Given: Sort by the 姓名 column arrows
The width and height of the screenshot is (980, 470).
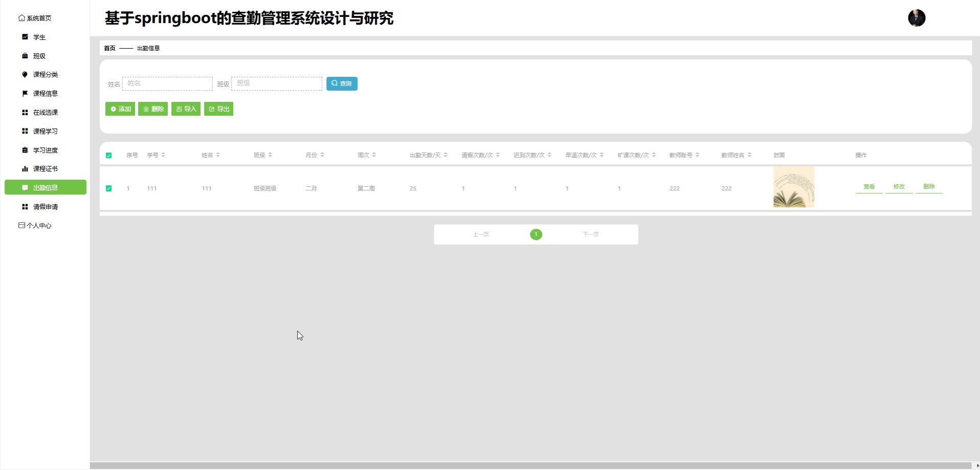Looking at the screenshot, I should click(x=218, y=155).
